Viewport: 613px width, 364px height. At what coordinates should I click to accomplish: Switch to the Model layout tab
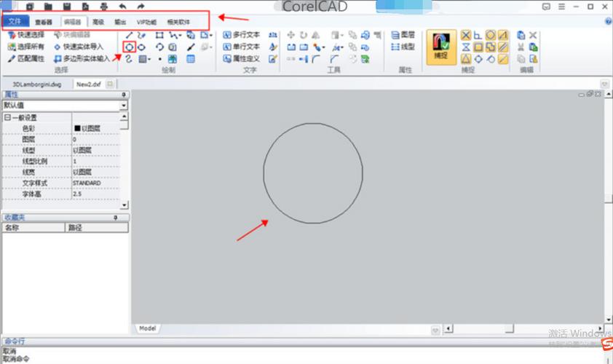[147, 328]
